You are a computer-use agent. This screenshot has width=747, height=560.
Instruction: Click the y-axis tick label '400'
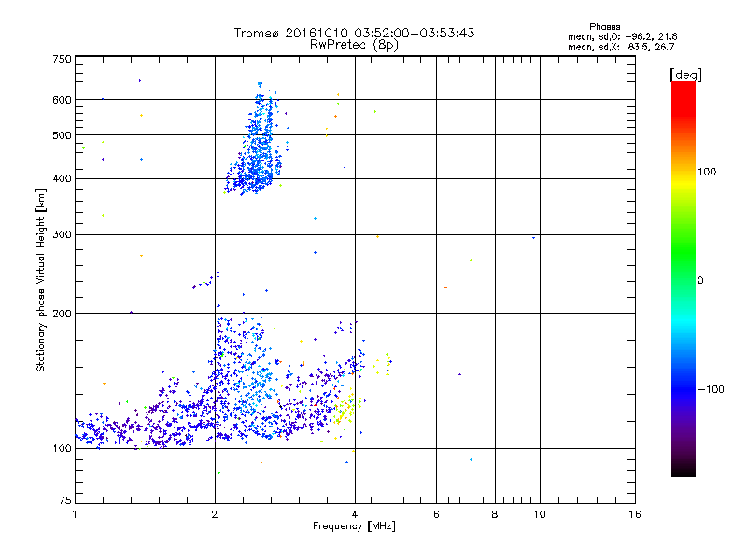[x=62, y=179]
